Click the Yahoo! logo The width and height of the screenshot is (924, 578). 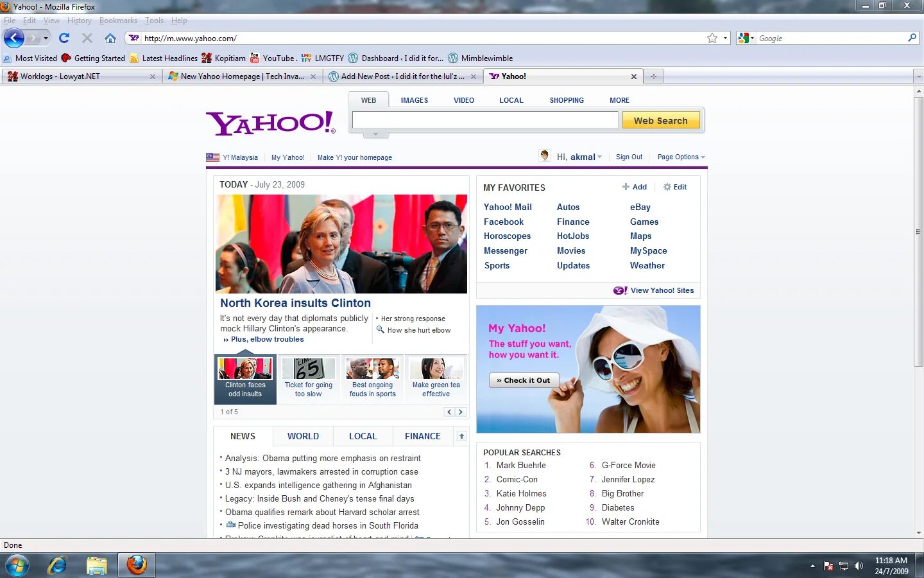point(270,123)
